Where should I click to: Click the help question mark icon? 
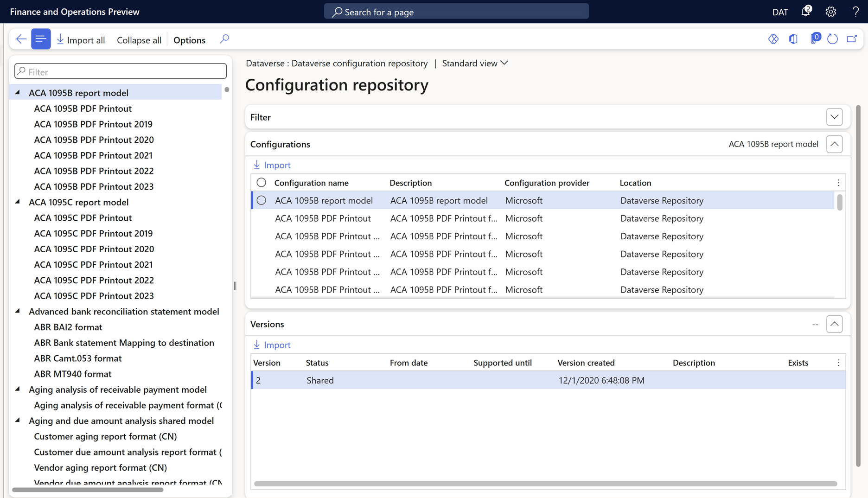pos(855,12)
